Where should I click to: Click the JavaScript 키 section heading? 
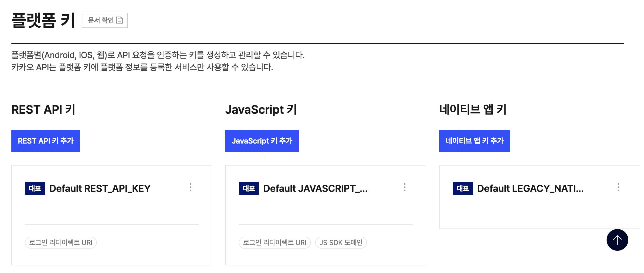(x=261, y=110)
